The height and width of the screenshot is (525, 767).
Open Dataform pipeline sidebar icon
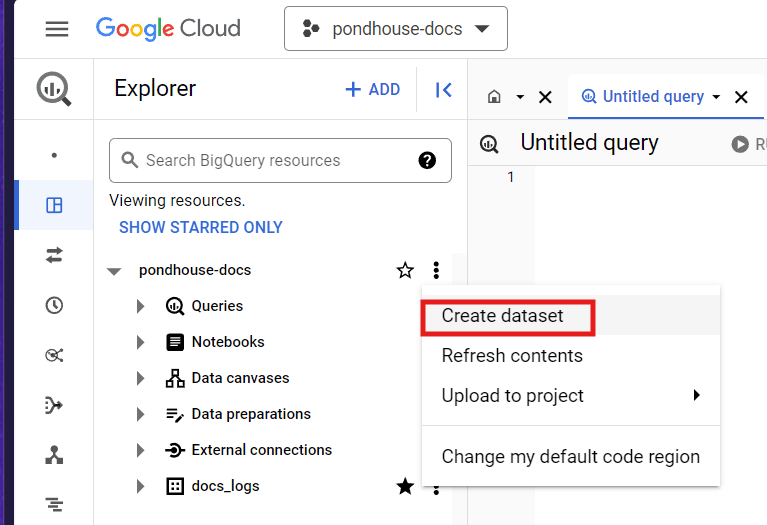(54, 405)
